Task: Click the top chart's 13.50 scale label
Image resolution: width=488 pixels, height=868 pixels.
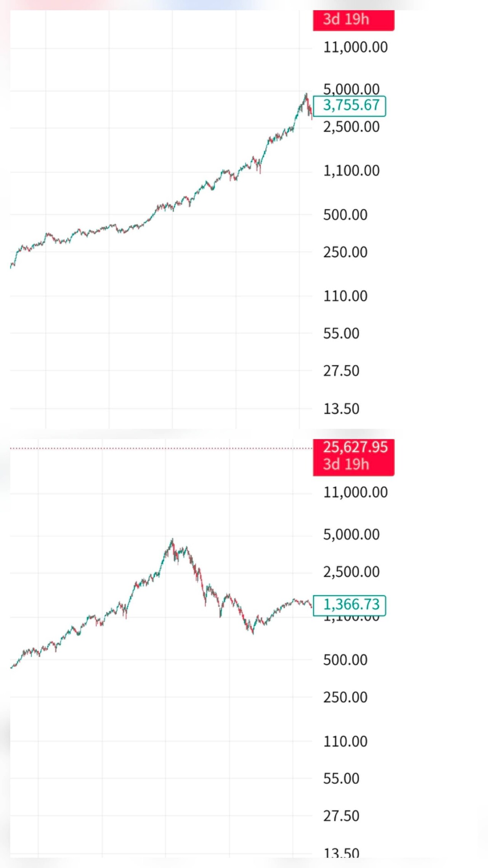Action: [x=341, y=409]
